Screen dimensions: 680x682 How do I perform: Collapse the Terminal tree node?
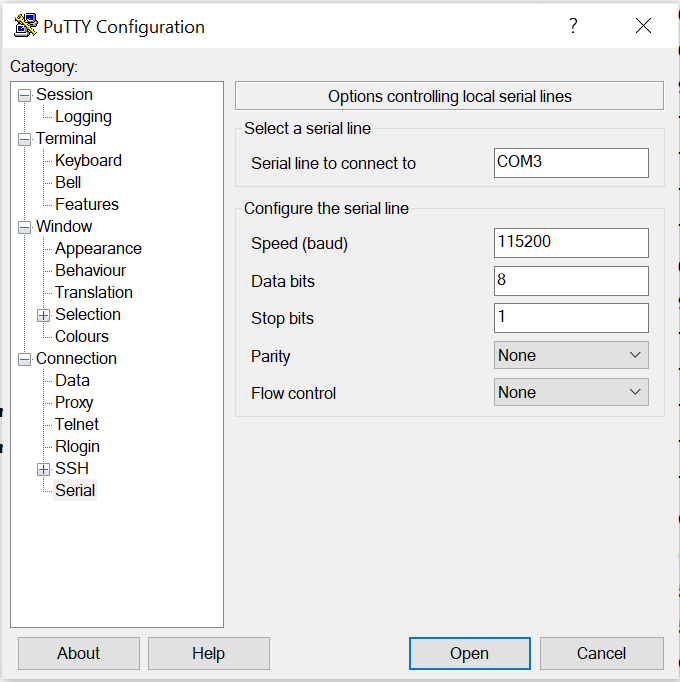click(24, 139)
